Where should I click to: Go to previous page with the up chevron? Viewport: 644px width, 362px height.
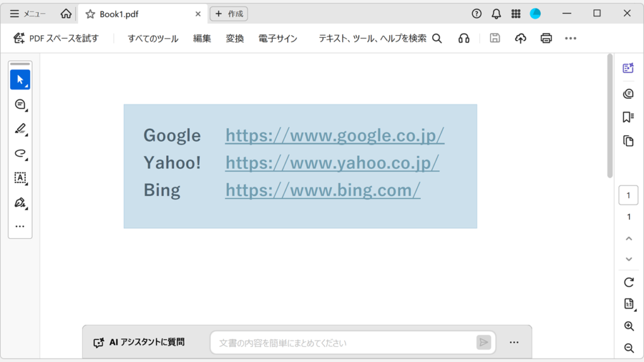629,238
